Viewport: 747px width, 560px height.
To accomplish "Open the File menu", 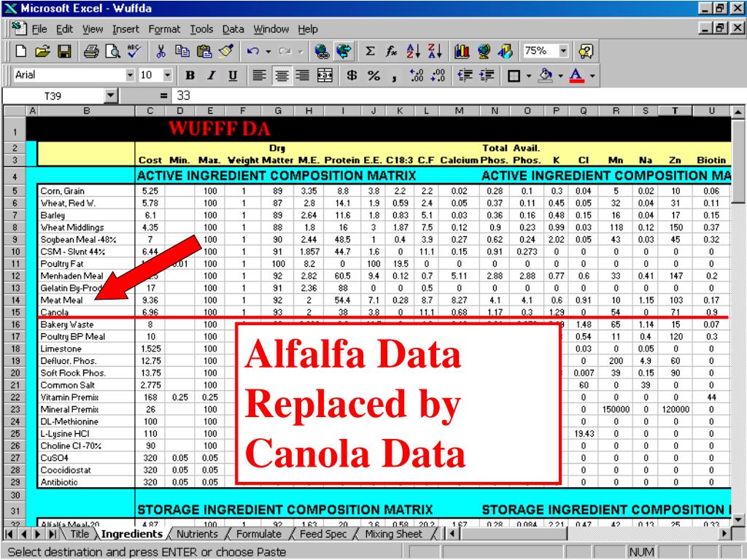I will coord(39,29).
